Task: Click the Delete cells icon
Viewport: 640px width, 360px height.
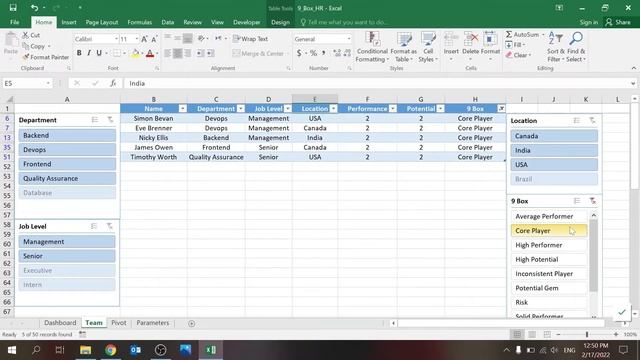Action: pos(471,40)
